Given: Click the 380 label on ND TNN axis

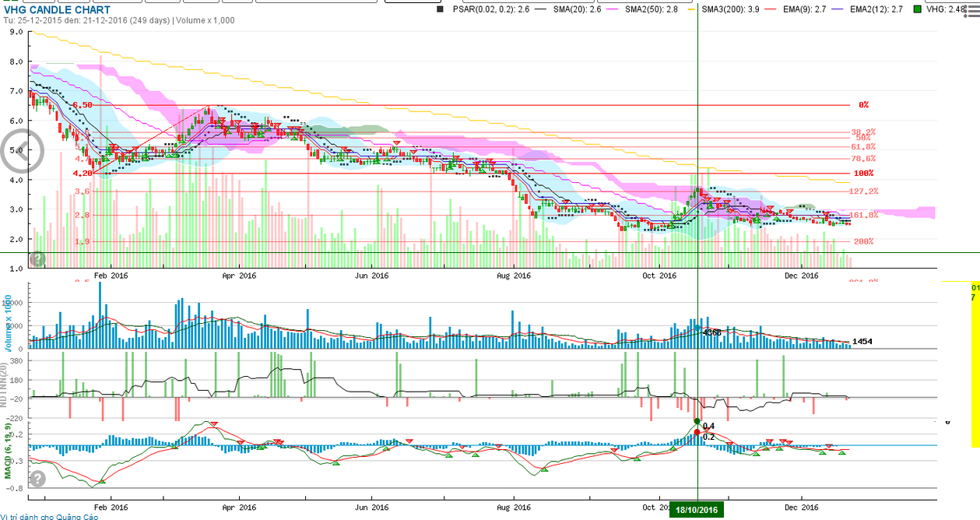Looking at the screenshot, I should click(x=15, y=360).
